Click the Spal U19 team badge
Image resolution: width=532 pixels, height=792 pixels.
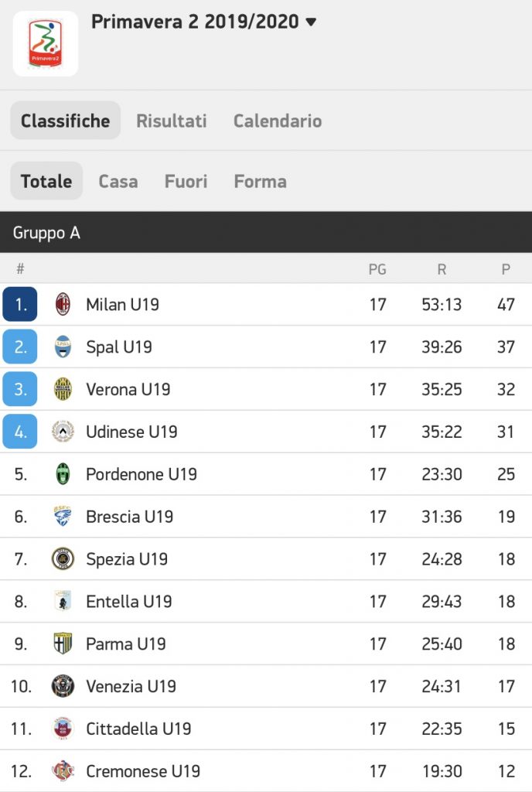pos(63,346)
